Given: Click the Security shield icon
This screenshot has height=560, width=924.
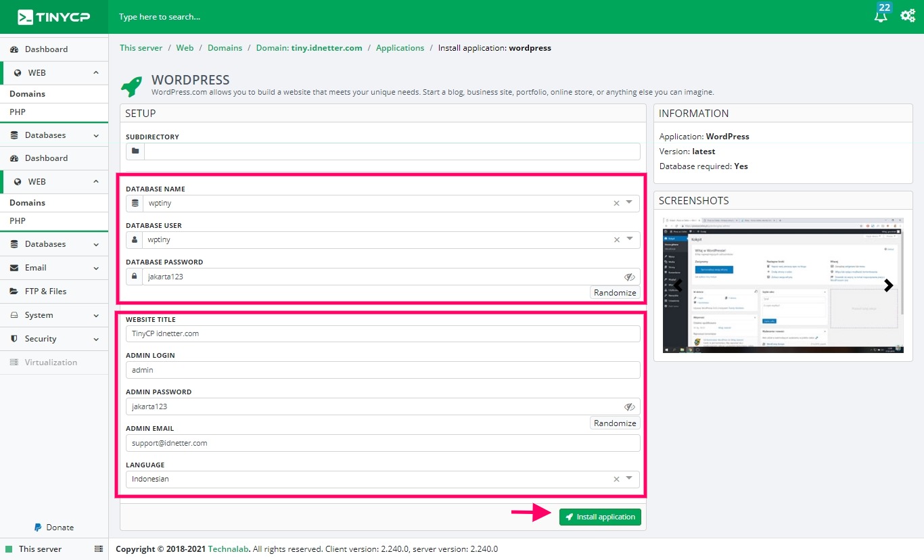Looking at the screenshot, I should [x=15, y=338].
